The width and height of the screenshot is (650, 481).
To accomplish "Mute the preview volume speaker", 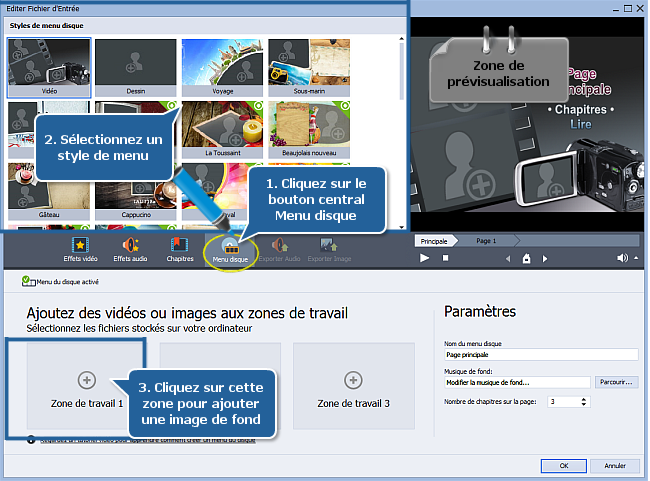I will coord(622,258).
